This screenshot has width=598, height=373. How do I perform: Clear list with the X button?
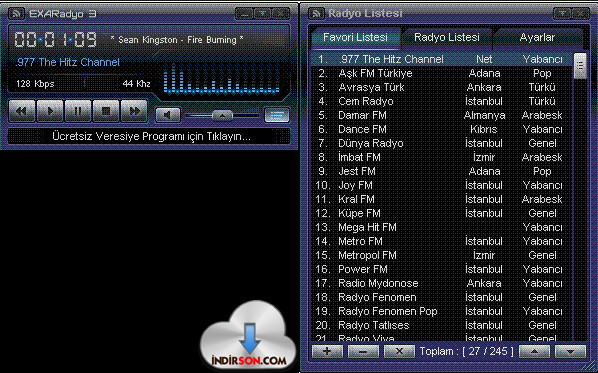399,351
